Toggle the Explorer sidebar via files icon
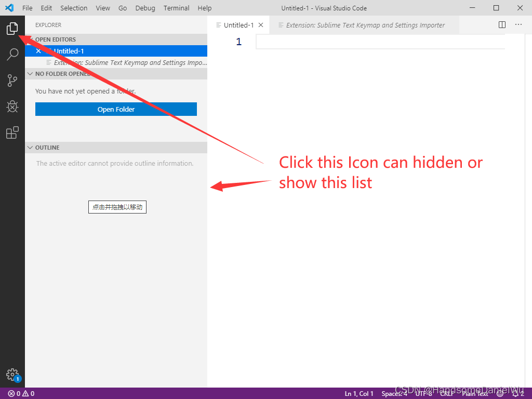Image resolution: width=532 pixels, height=399 pixels. (x=12, y=29)
